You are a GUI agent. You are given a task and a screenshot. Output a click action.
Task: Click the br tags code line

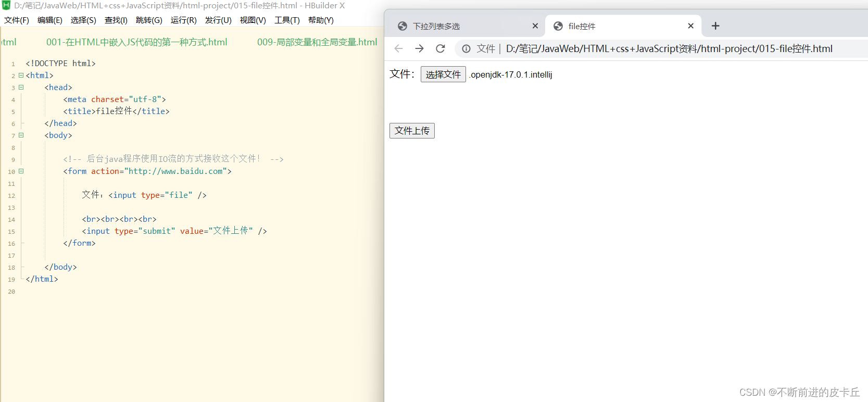pyautogui.click(x=119, y=219)
